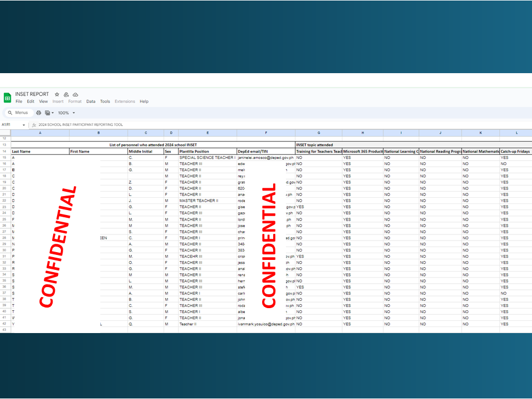Select the TEACEHR III cell
The image size is (532, 399).
click(x=208, y=257)
